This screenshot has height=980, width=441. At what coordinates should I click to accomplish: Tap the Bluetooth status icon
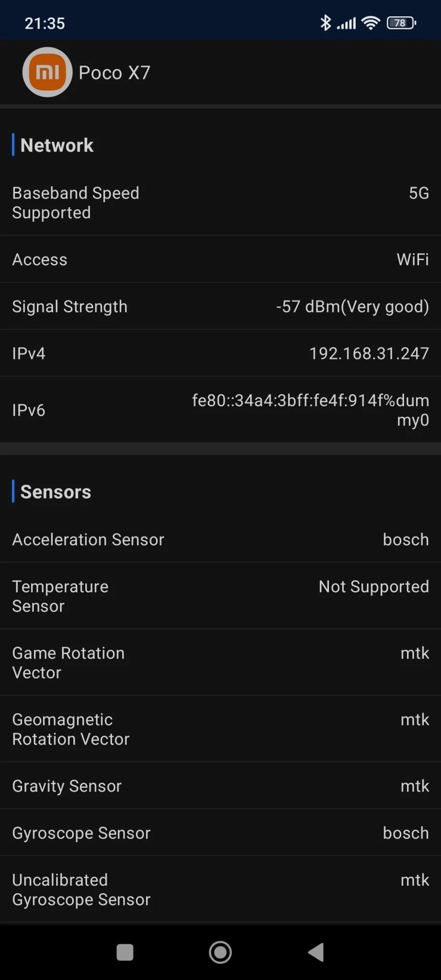[326, 22]
